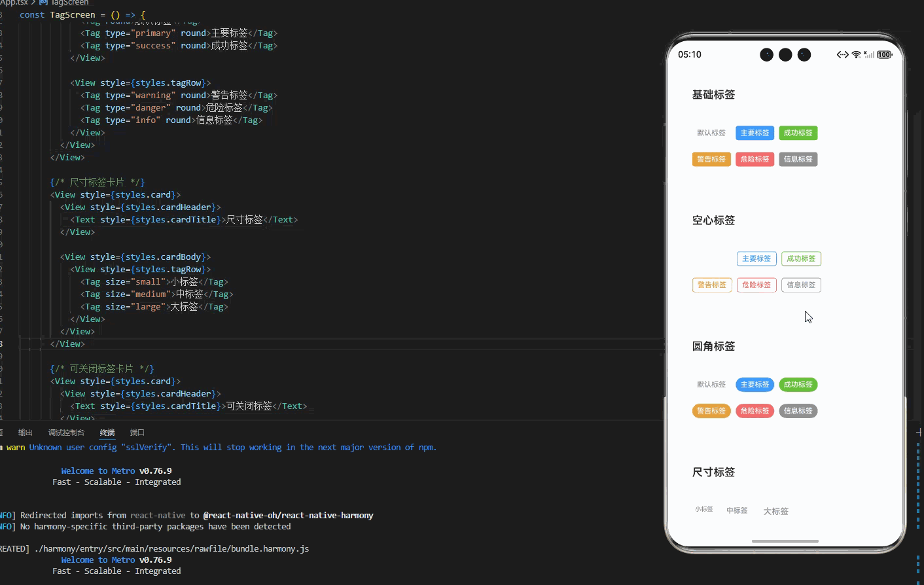
Task: Click the 尺寸标签 card heading on phone
Action: click(x=713, y=472)
